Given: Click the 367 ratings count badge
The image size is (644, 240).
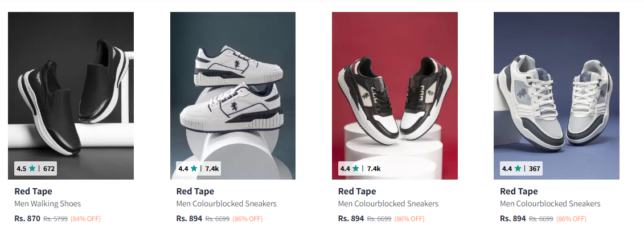Looking at the screenshot, I should [535, 169].
